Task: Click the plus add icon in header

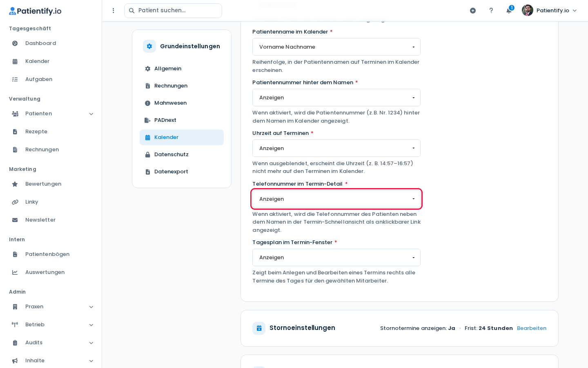Action: (473, 11)
